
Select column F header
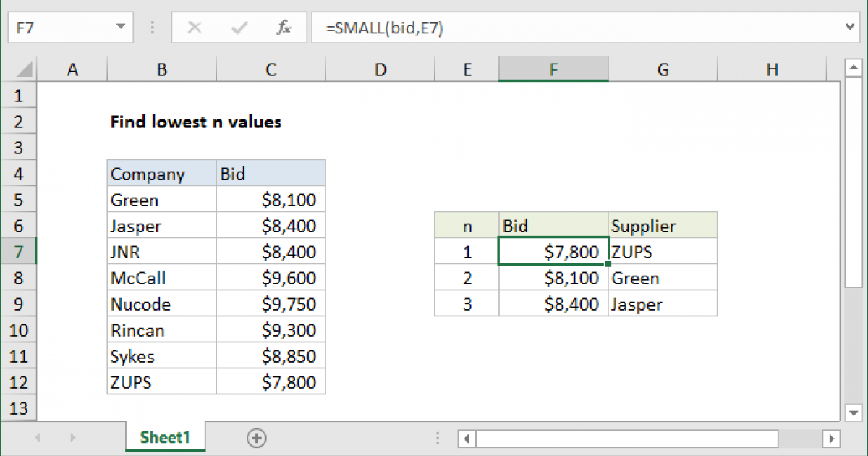point(553,69)
